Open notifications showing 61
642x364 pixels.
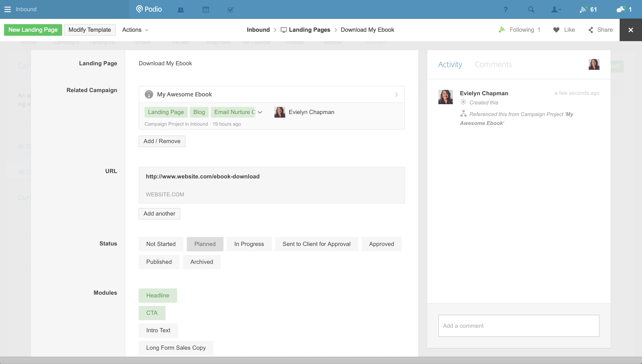click(x=588, y=9)
